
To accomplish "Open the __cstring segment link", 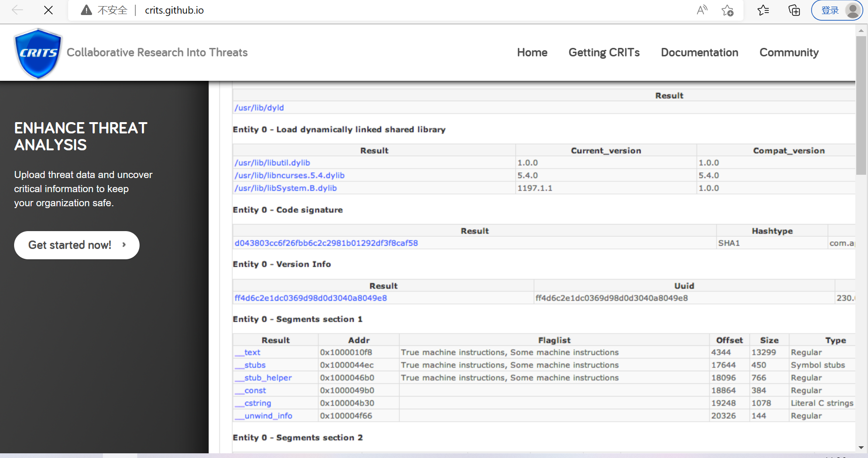I will point(253,403).
